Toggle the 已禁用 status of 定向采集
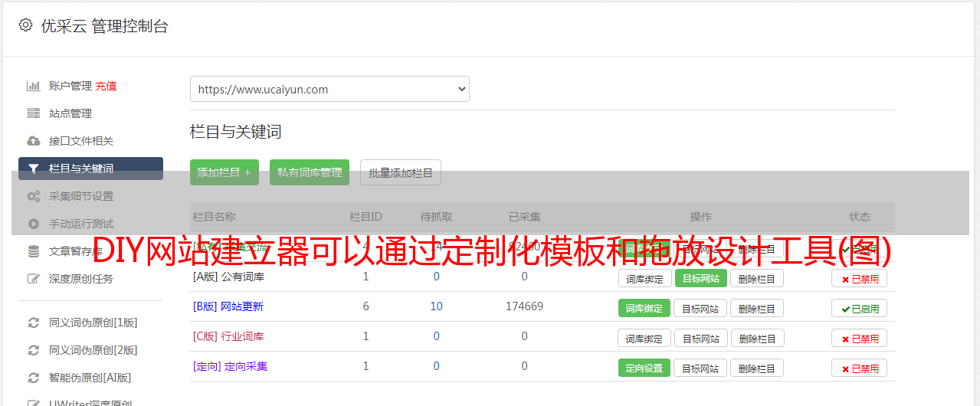Viewport: 980px width, 406px height. pos(860,368)
